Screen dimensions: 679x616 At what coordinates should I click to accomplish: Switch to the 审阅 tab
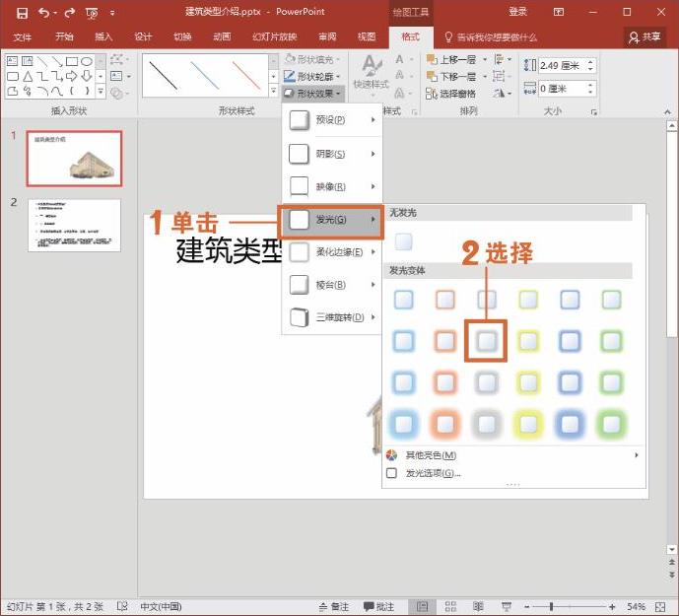pyautogui.click(x=327, y=36)
